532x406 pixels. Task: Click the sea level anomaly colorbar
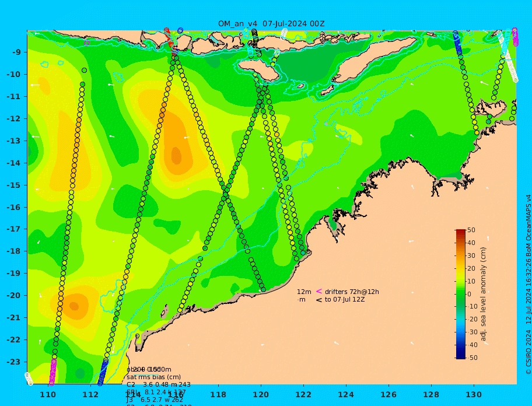461,294
